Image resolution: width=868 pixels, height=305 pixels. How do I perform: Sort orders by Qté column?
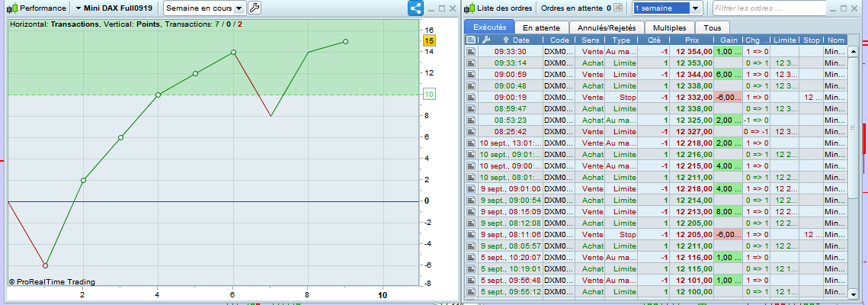tap(653, 40)
